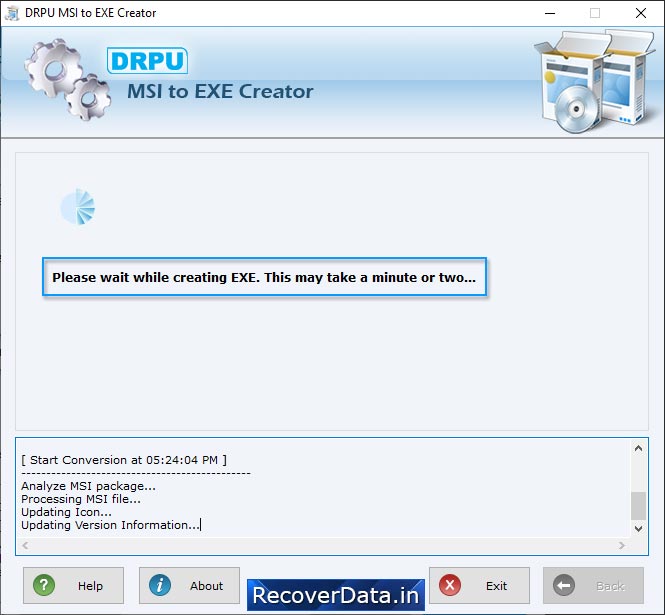The height and width of the screenshot is (615, 665).
Task: Click the app icon in the title bar
Action: 11,13
